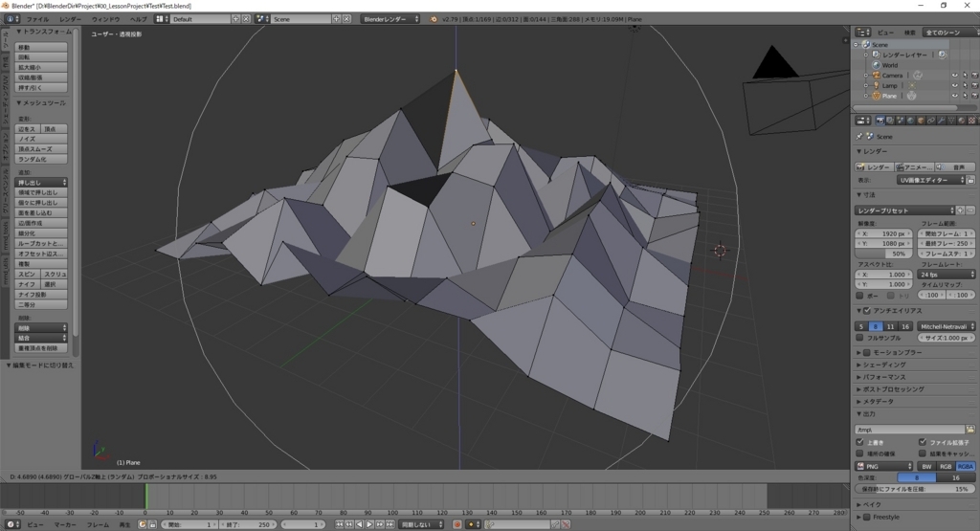
Task: Toggle Camera visibility eye icon
Action: point(954,76)
